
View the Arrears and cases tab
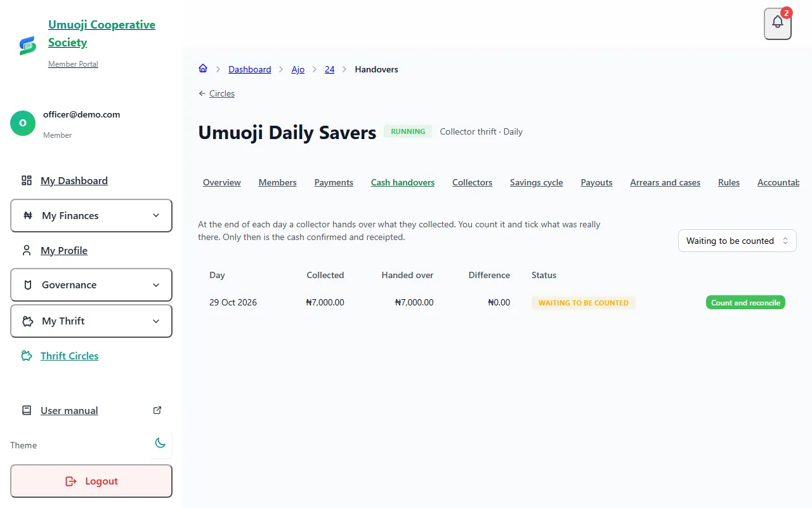coord(665,182)
